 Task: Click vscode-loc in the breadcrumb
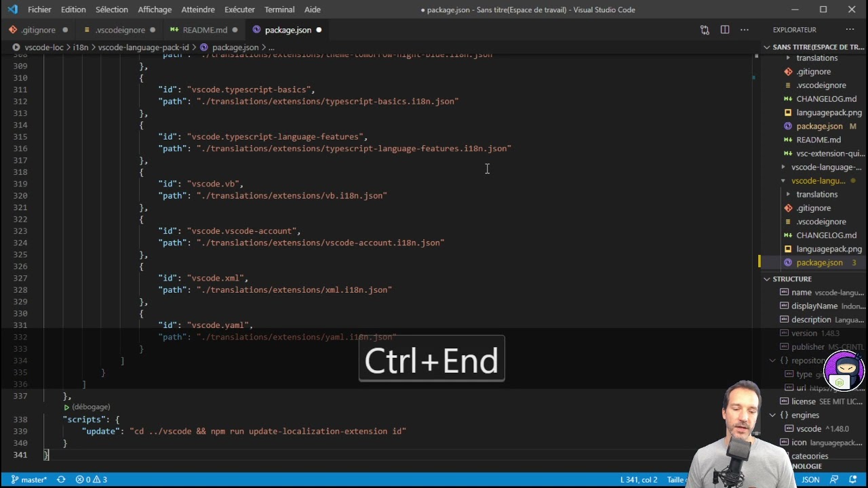(43, 47)
